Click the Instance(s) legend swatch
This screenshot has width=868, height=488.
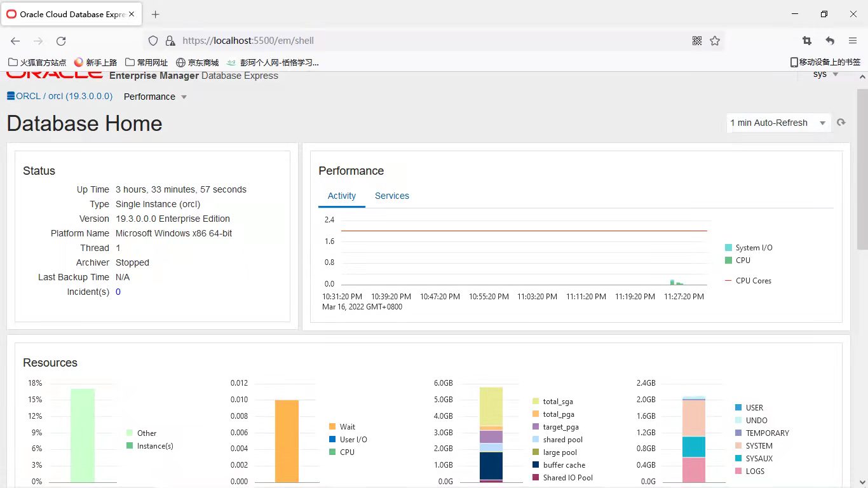pyautogui.click(x=130, y=446)
